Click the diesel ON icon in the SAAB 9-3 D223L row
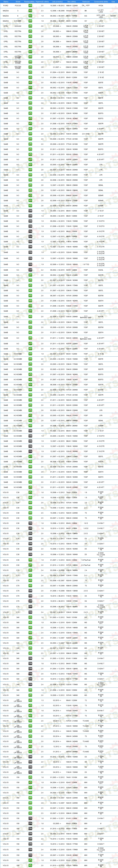 tap(30, 270)
